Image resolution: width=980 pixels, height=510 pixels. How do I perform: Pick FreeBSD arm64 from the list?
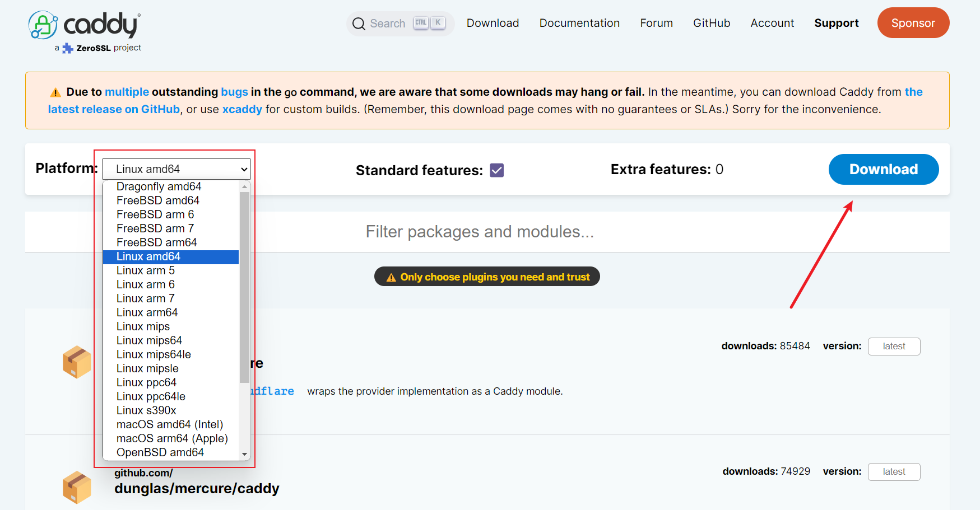171,242
